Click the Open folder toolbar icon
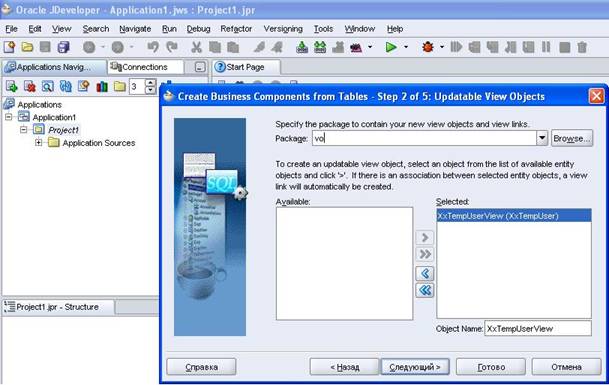The width and height of the screenshot is (609, 385). 27,47
